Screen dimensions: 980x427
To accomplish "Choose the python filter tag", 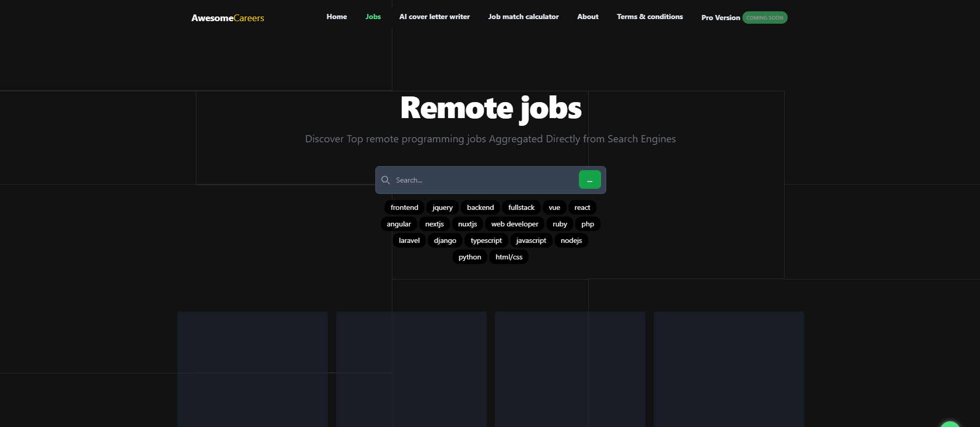I will [470, 257].
